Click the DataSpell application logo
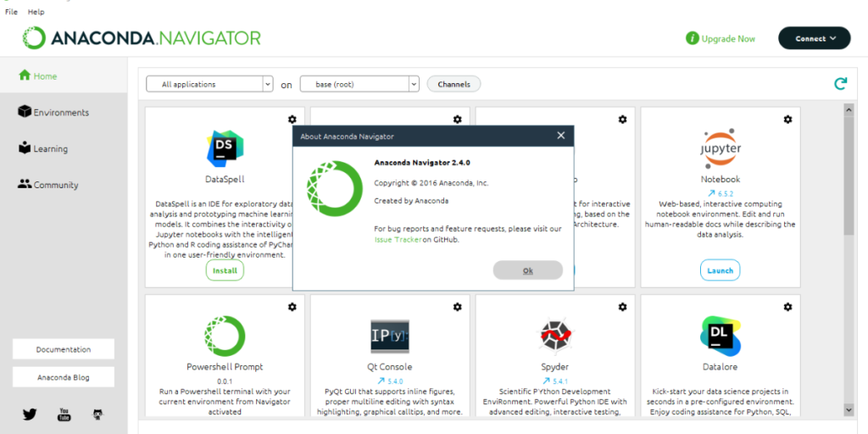The image size is (868, 434). coord(225,148)
